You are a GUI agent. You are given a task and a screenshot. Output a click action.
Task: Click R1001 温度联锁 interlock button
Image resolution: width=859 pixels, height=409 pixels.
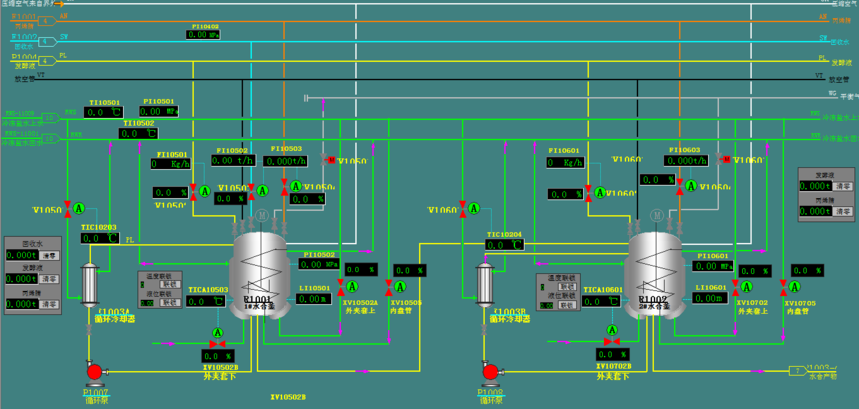click(x=168, y=284)
